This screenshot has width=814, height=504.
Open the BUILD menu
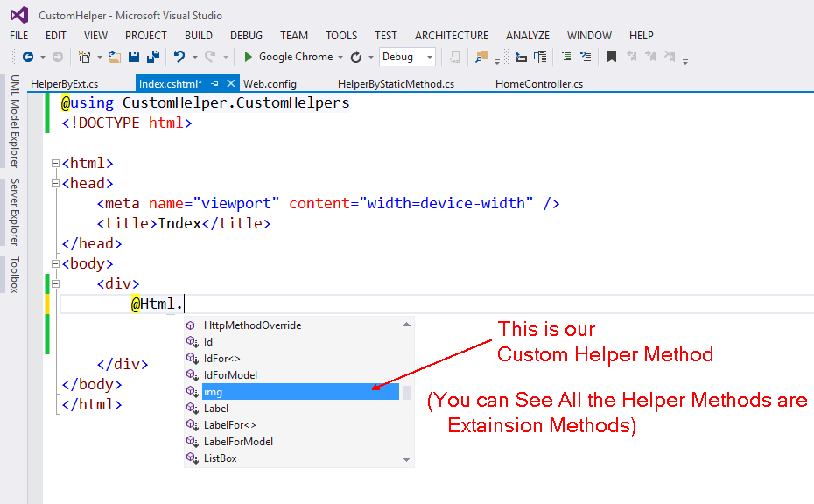pos(198,36)
